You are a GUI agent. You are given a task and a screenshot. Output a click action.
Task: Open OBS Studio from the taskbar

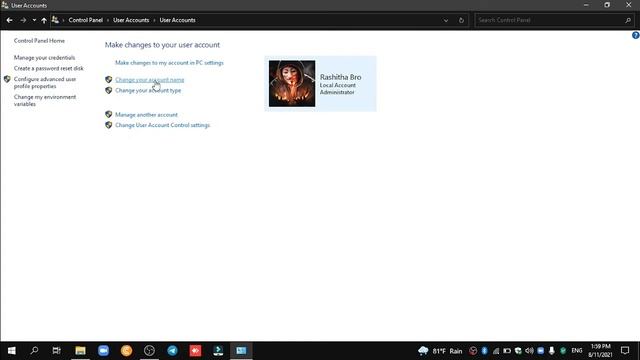pos(149,351)
